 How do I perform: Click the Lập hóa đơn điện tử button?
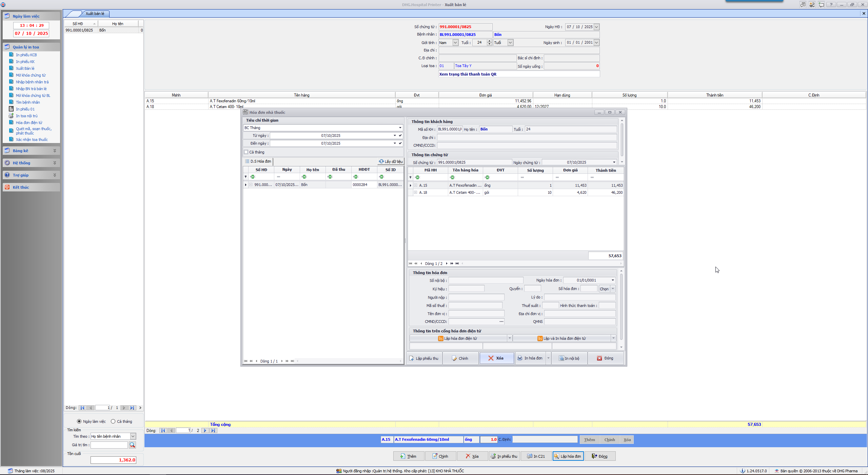click(458, 338)
